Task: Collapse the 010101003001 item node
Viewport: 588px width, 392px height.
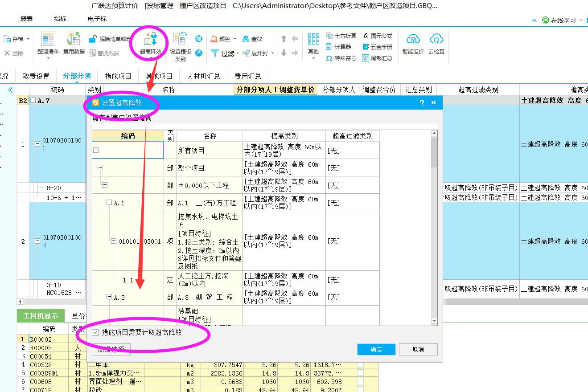Action: click(114, 241)
